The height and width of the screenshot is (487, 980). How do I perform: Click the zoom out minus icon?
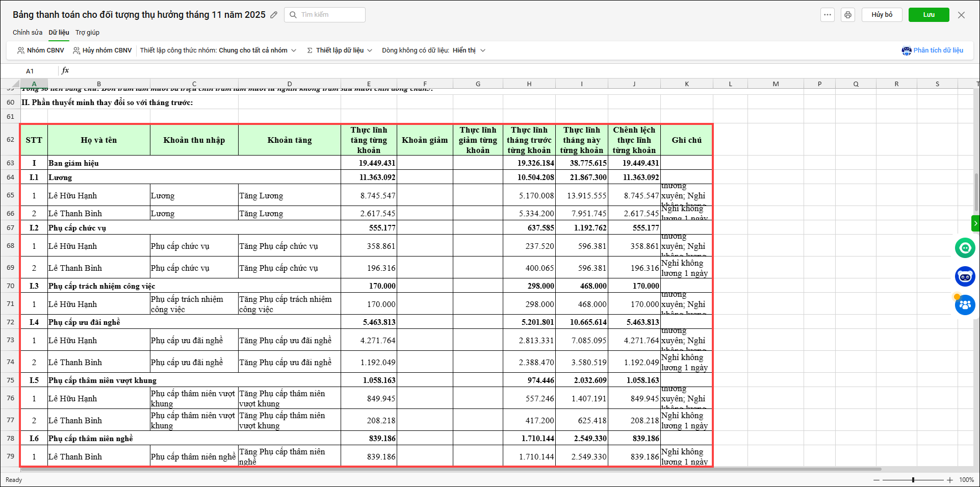[876, 480]
